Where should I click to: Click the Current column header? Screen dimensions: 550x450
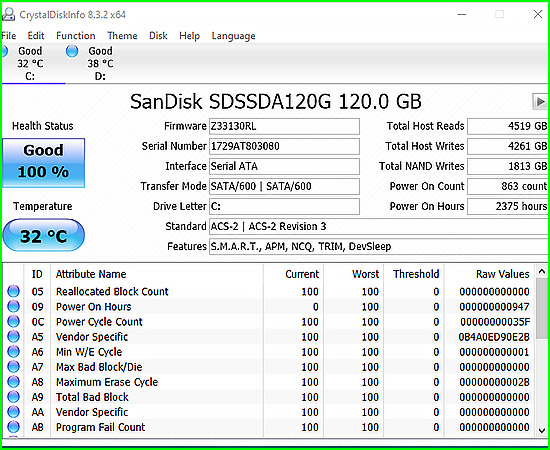[x=293, y=274]
